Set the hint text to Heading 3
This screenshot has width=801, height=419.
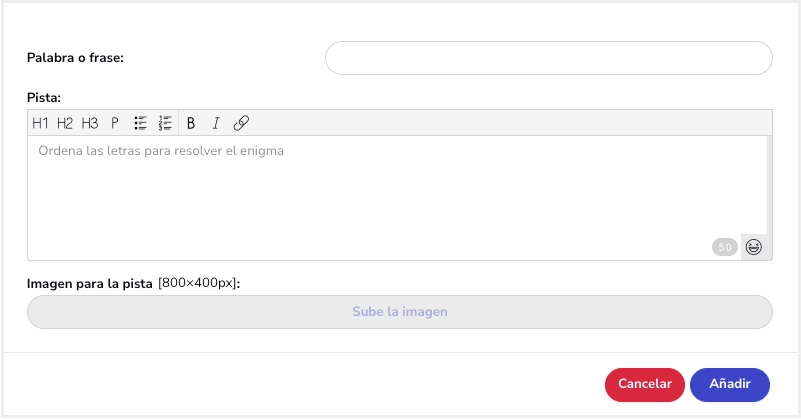(90, 123)
